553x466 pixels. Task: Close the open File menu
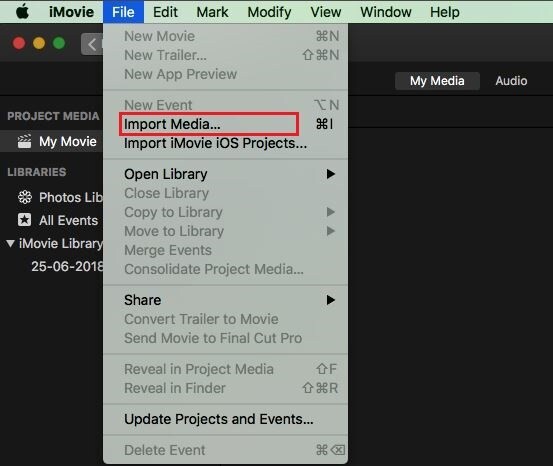pyautogui.click(x=123, y=12)
